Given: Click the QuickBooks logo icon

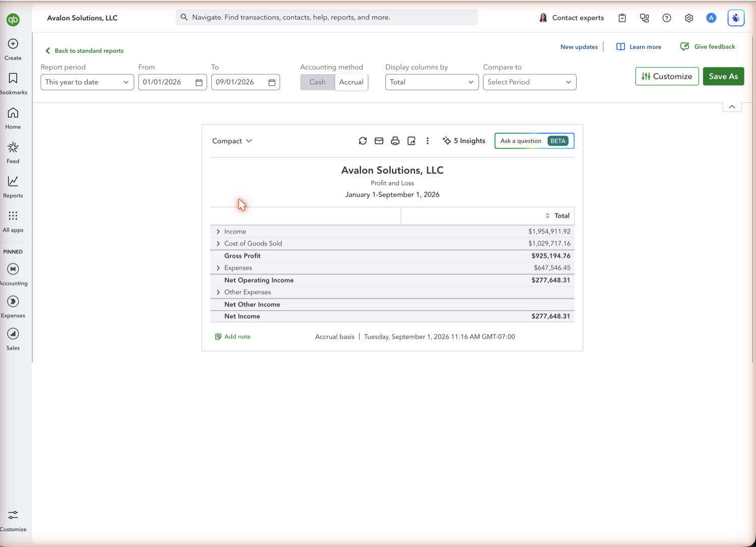Looking at the screenshot, I should [13, 20].
